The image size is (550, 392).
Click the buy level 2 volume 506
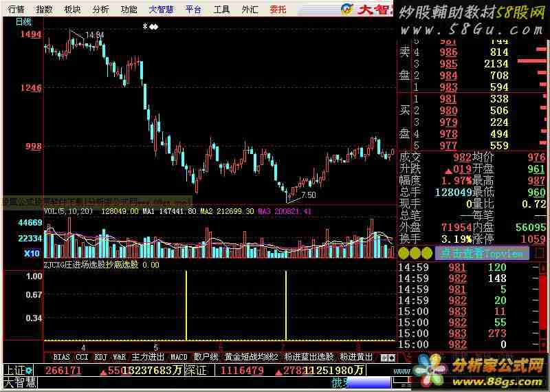click(x=499, y=111)
